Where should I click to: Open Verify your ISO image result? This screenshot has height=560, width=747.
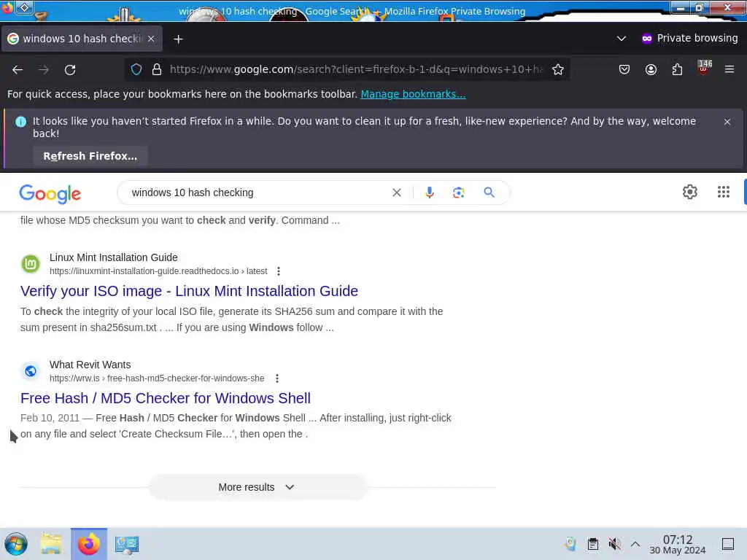pos(189,291)
